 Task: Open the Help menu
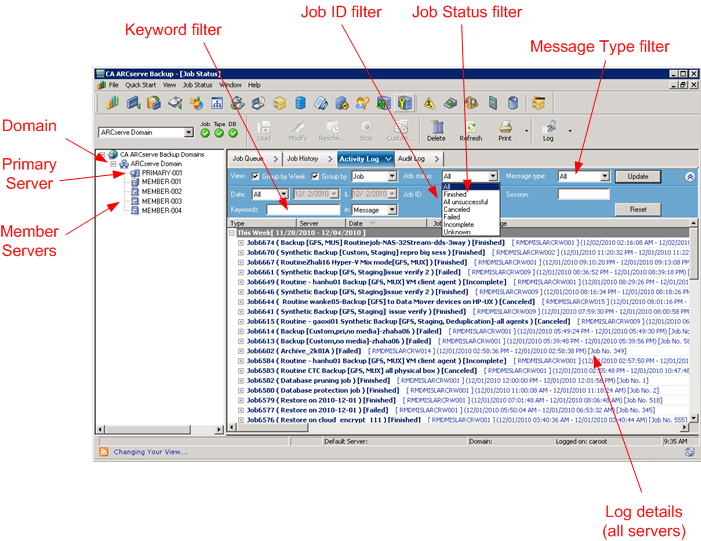pos(254,85)
